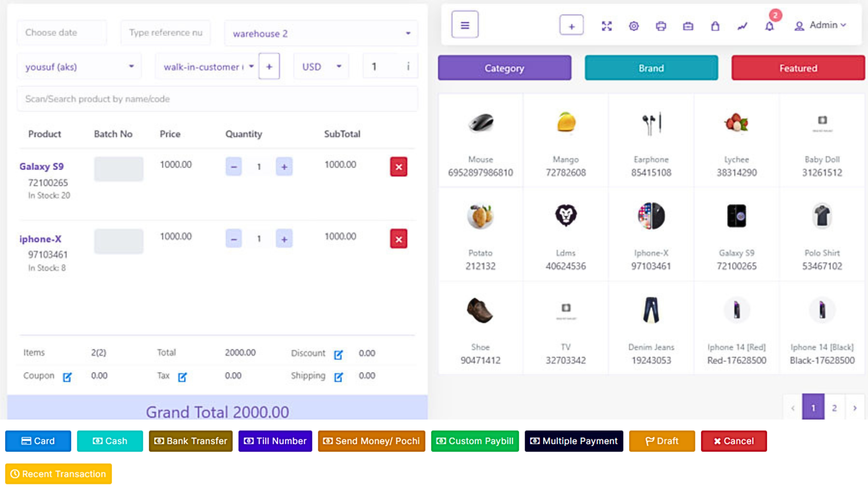This screenshot has width=868, height=488.
Task: Edit the Discount value icon
Action: point(338,355)
